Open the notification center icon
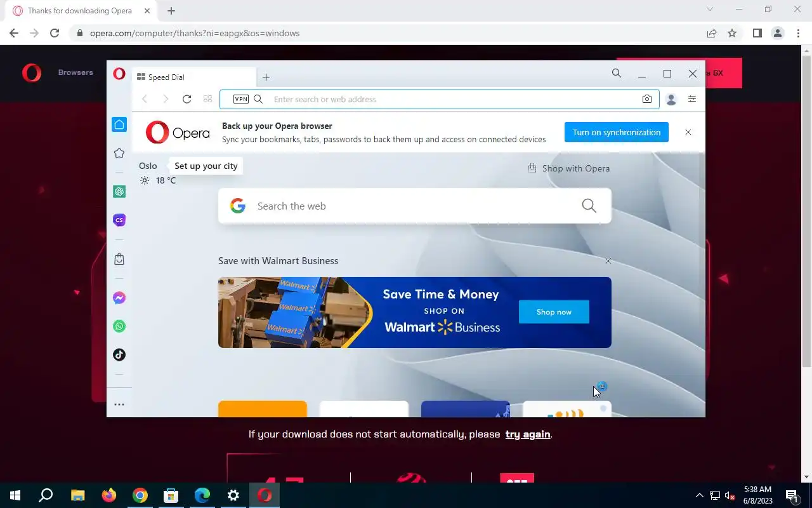This screenshot has height=508, width=812. coord(792,495)
